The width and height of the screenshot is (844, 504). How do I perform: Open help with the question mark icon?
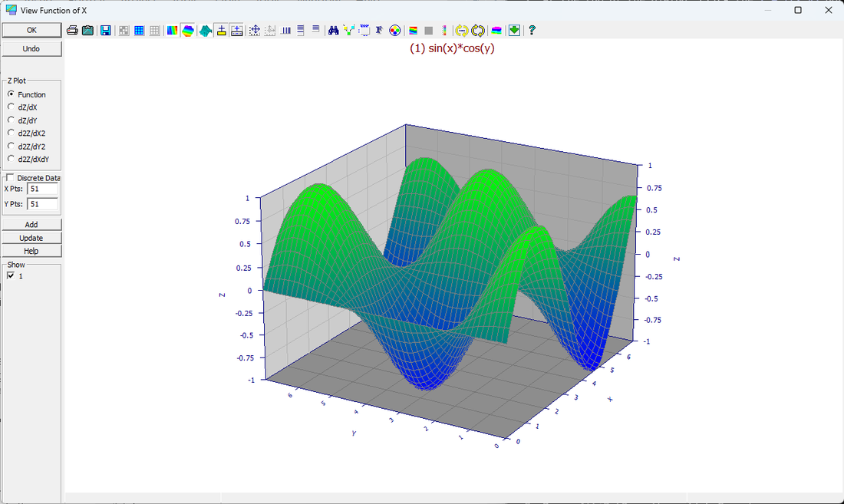532,31
